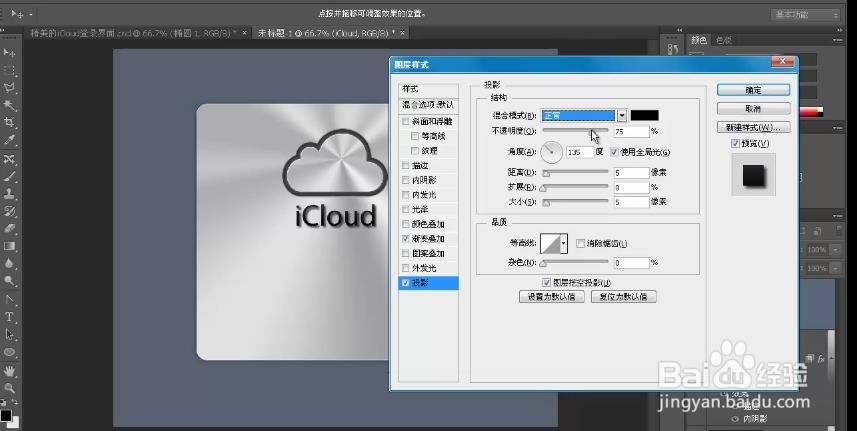Toggle 预览 checkbox
Screen dimensions: 857x431
[735, 143]
